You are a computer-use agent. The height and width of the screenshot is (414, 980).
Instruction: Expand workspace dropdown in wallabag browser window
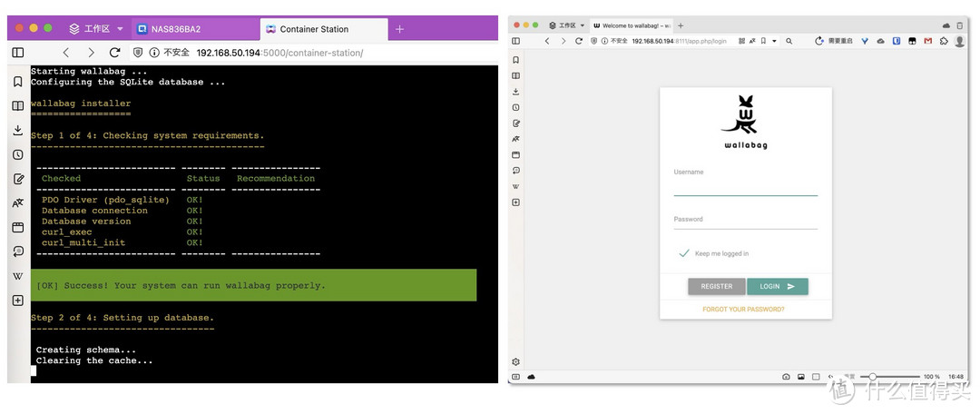[582, 25]
